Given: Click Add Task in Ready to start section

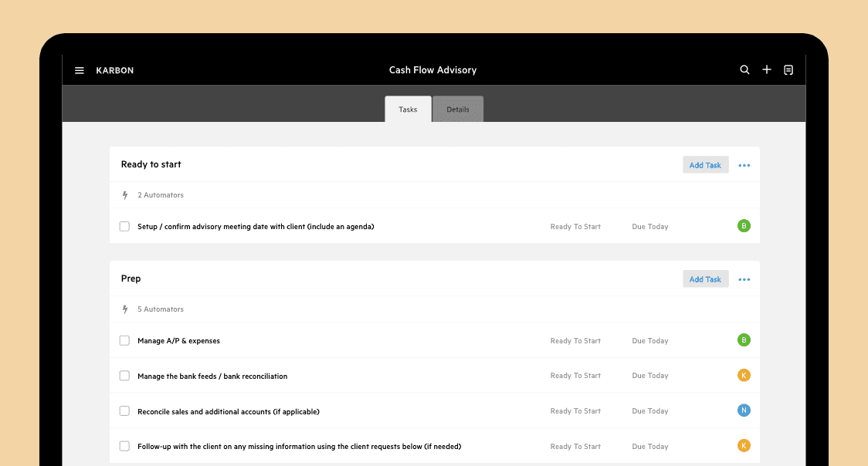Looking at the screenshot, I should point(705,165).
